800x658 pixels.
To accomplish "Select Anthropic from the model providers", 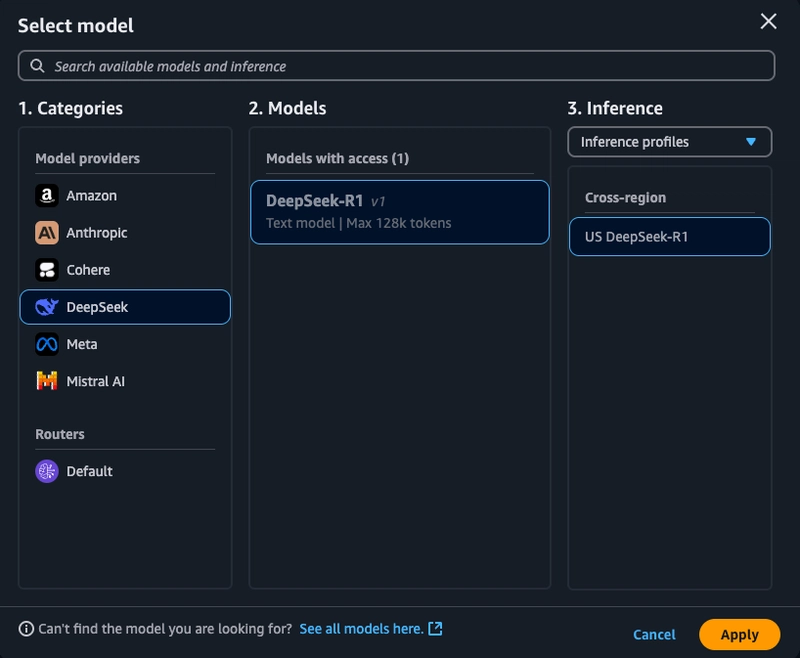I will 97,233.
